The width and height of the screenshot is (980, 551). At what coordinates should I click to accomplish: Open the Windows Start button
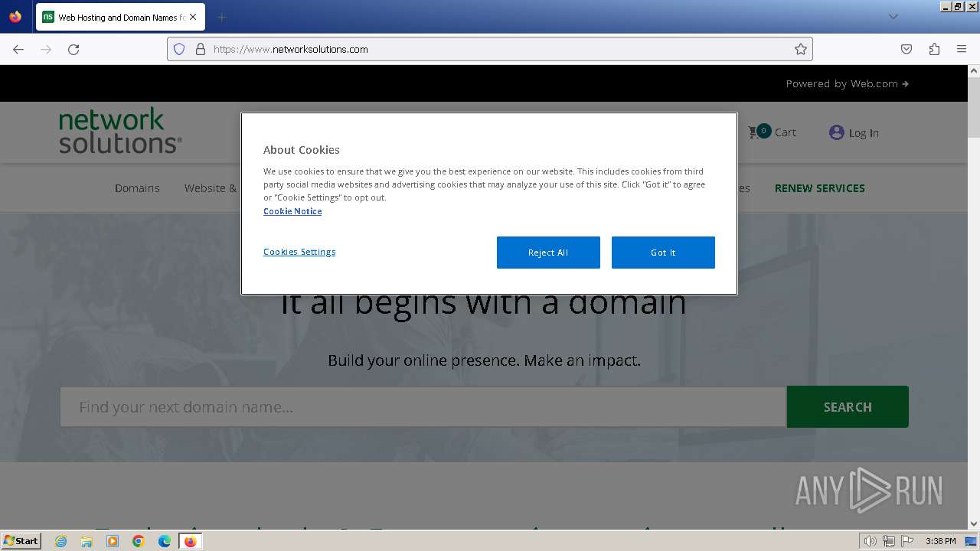pyautogui.click(x=21, y=540)
